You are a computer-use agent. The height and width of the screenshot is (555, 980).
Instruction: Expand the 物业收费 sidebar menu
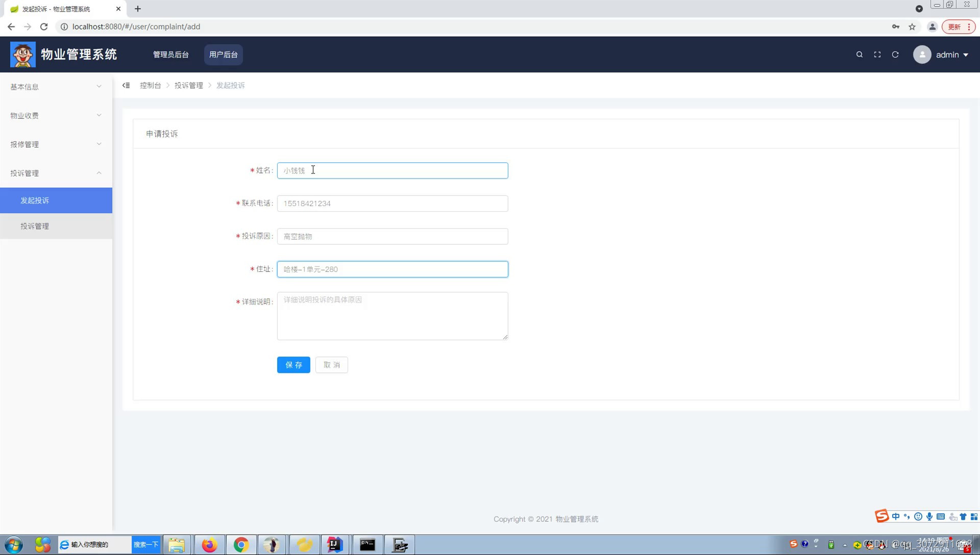click(x=56, y=115)
